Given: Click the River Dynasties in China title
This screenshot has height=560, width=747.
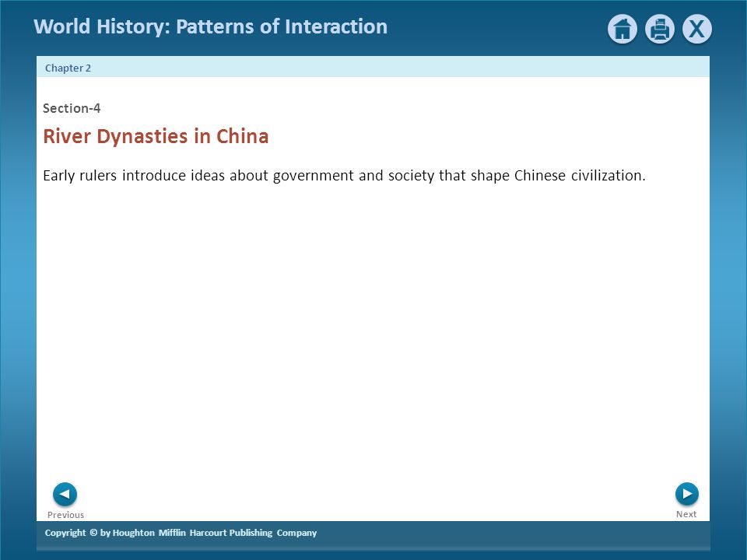Looking at the screenshot, I should click(x=156, y=136).
